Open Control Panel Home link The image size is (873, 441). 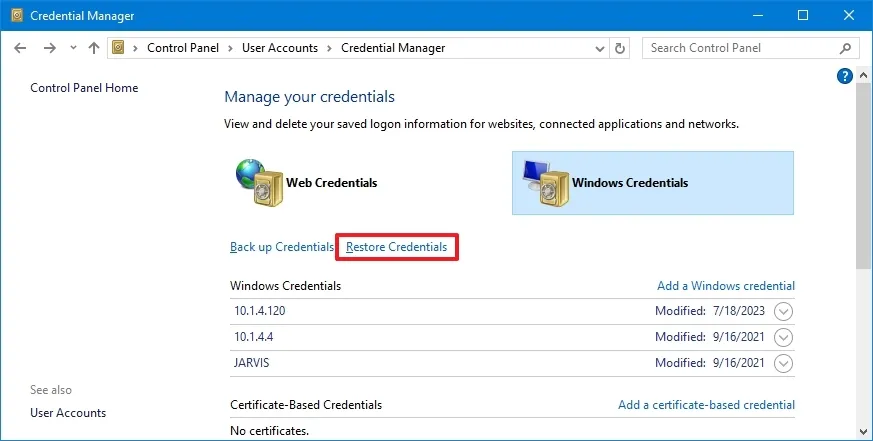tap(84, 87)
